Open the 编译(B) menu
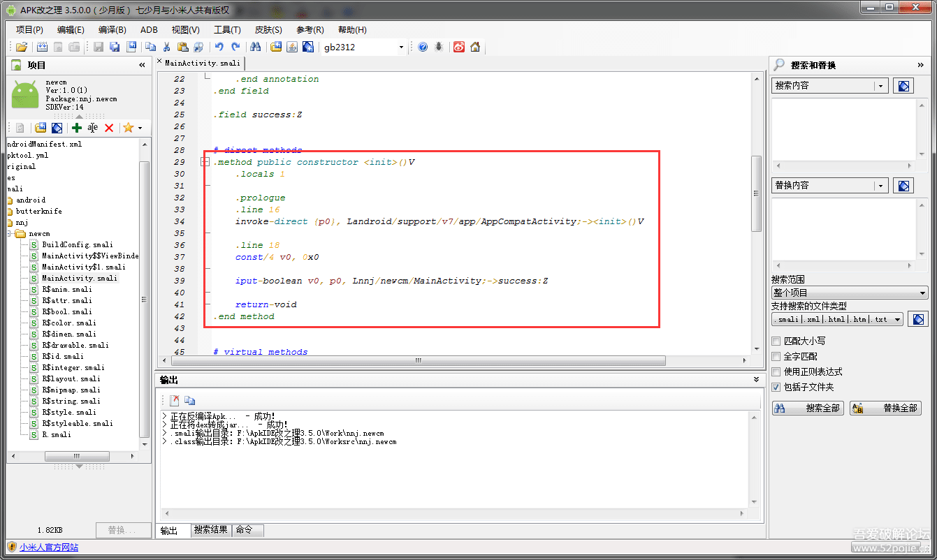937x560 pixels. (x=112, y=29)
